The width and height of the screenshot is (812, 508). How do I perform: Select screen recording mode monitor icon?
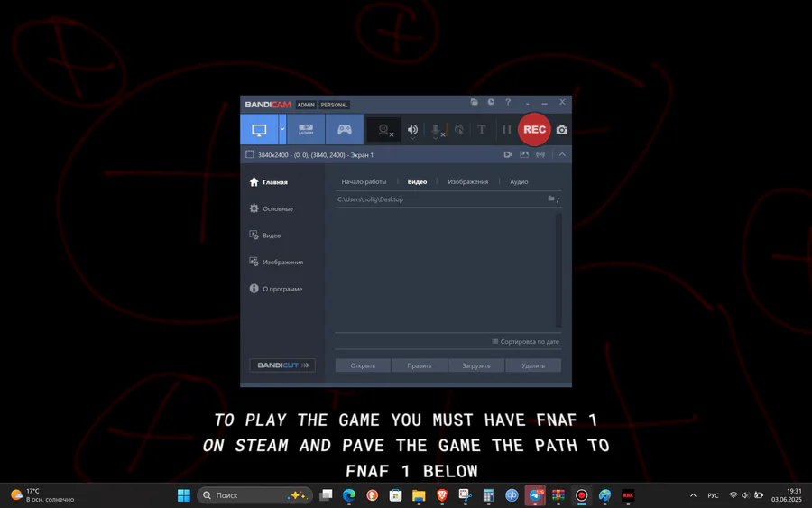(x=259, y=129)
